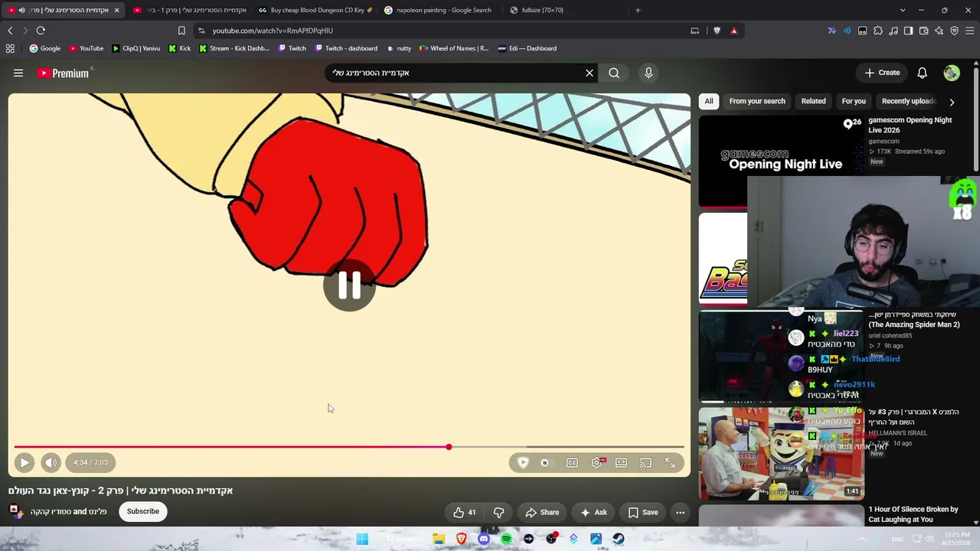Show more filter chips with the arrow
The width and height of the screenshot is (980, 551).
point(952,101)
